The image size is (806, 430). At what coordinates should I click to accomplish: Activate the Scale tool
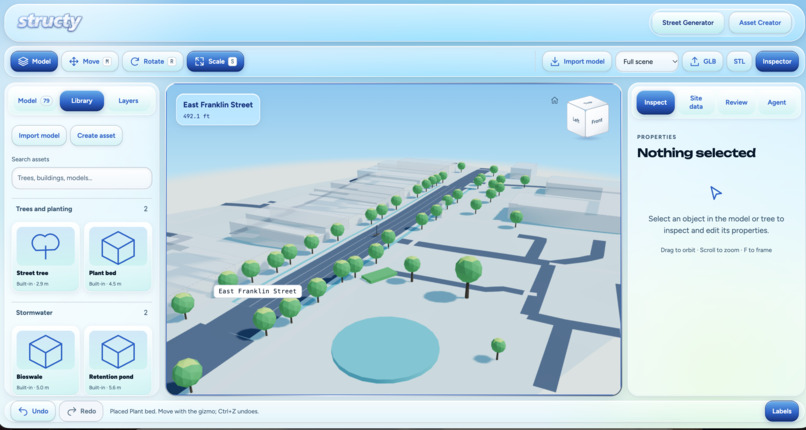(x=215, y=61)
